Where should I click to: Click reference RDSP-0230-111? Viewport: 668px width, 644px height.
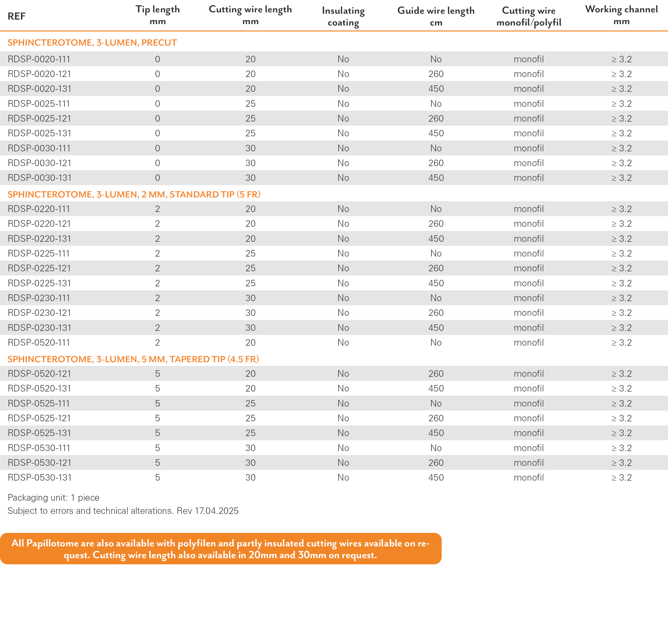tap(39, 298)
